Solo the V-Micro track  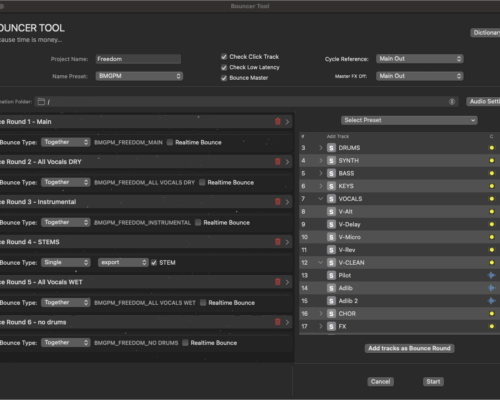[331, 237]
